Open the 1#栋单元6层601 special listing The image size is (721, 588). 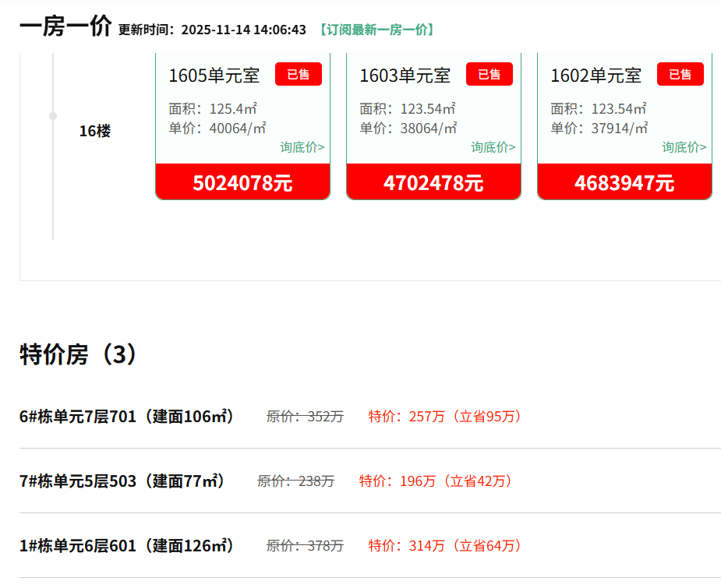click(127, 546)
